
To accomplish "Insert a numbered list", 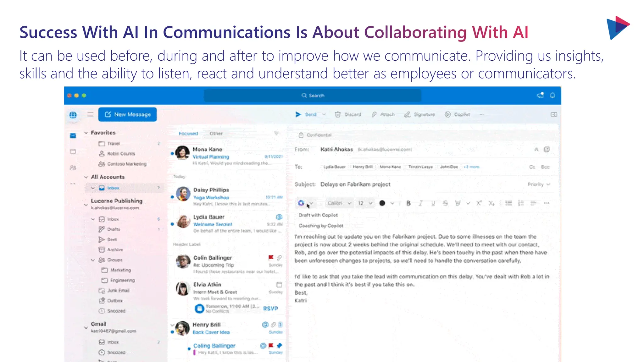I will pyautogui.click(x=521, y=203).
